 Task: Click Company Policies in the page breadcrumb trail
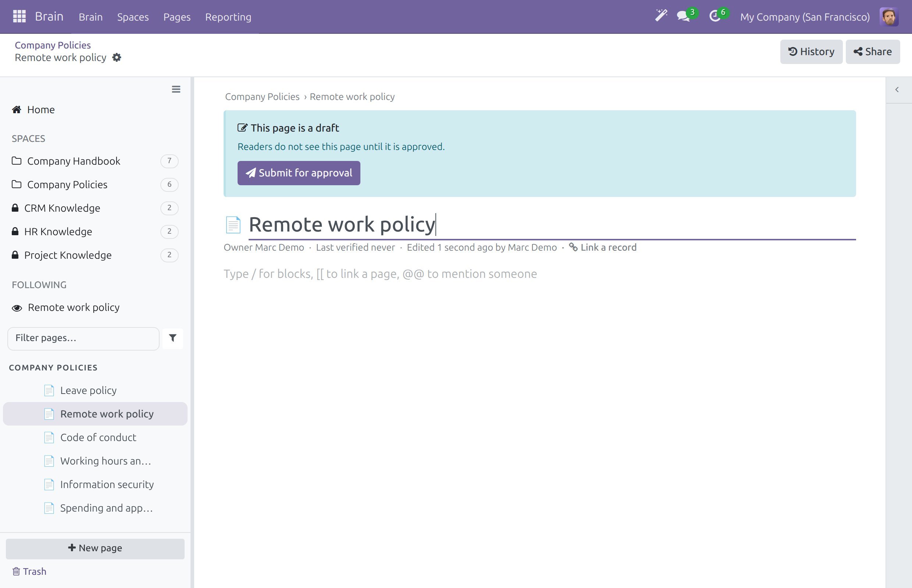[262, 97]
